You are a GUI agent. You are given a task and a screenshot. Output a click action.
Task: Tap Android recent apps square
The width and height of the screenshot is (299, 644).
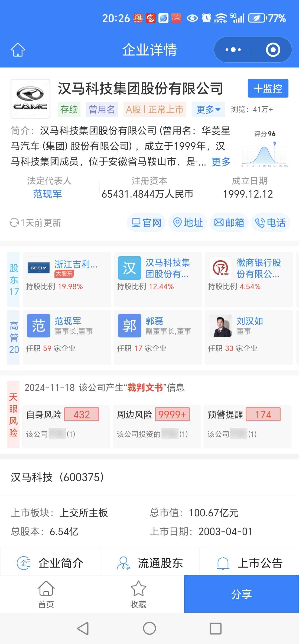coord(216,628)
